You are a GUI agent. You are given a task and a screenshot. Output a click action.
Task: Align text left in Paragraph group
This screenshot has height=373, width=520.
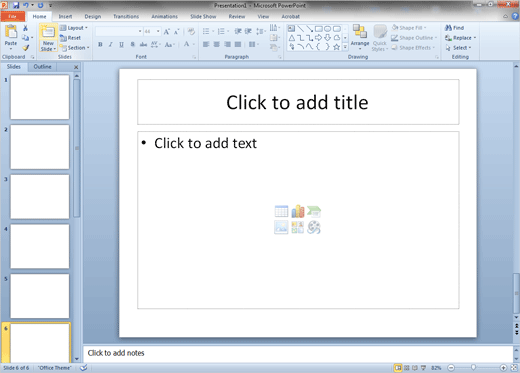(206, 44)
